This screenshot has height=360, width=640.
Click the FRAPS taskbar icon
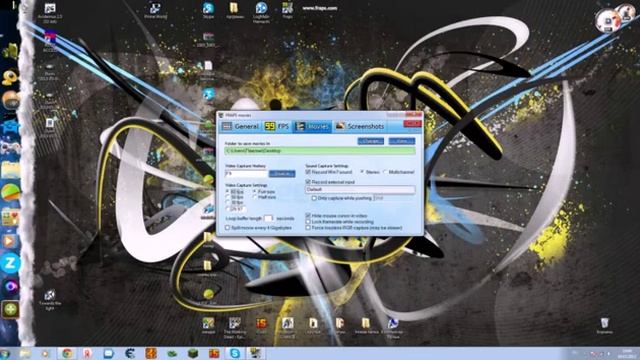256,353
